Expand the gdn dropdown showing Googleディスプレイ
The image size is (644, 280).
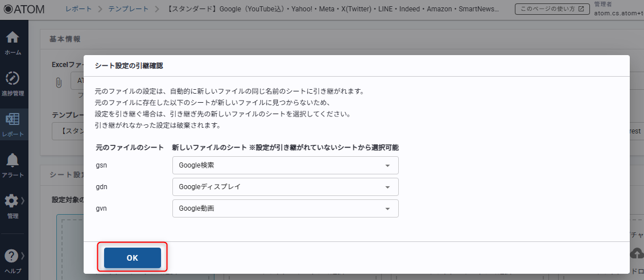pyautogui.click(x=285, y=187)
